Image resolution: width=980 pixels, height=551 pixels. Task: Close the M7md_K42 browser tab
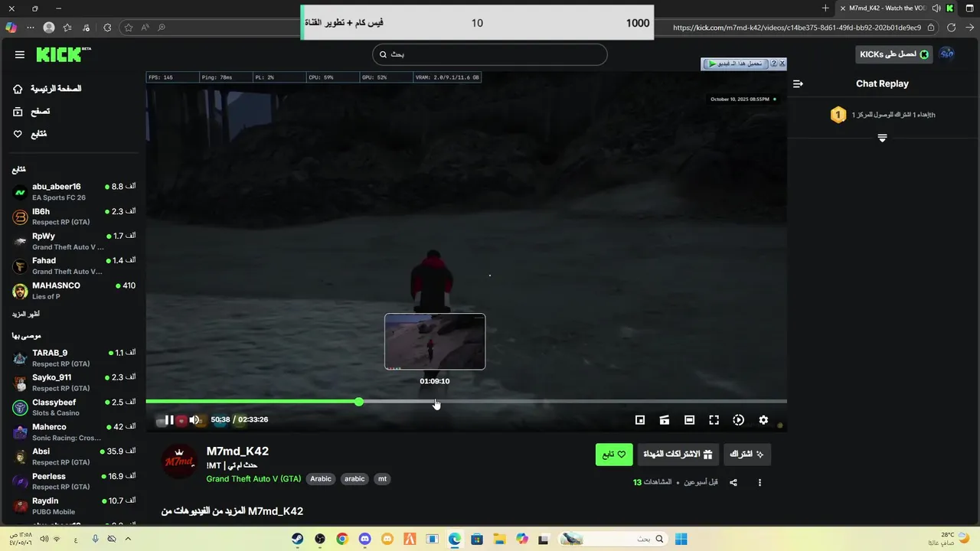click(843, 8)
